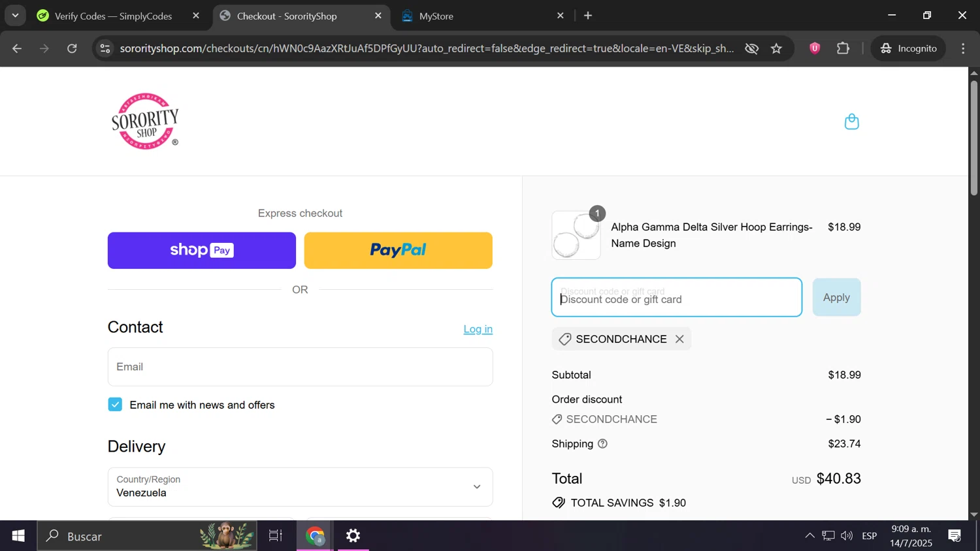This screenshot has width=980, height=551.
Task: Click the earrings product thumbnail
Action: pyautogui.click(x=576, y=235)
